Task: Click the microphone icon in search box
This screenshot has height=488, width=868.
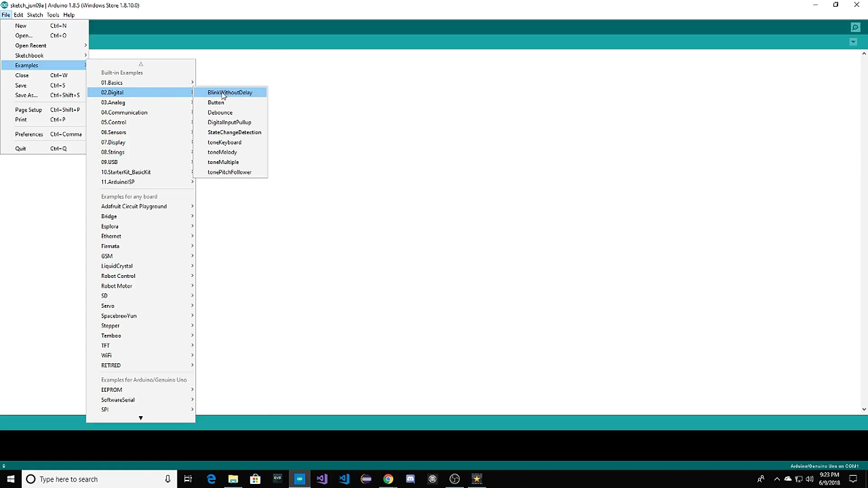Action: (168, 479)
